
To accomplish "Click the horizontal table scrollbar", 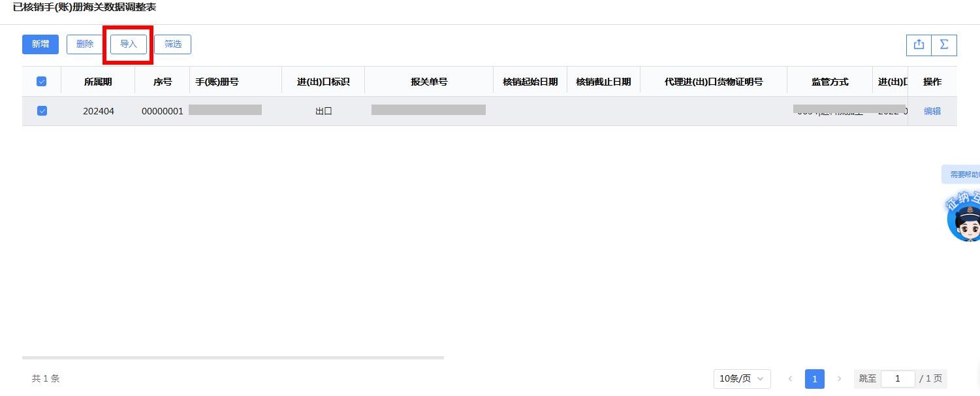I will click(232, 357).
